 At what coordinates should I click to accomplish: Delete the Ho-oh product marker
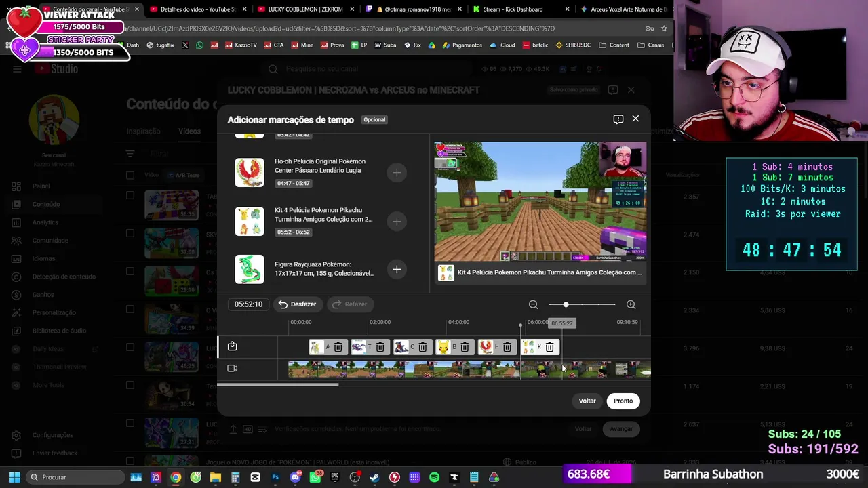coord(507,347)
